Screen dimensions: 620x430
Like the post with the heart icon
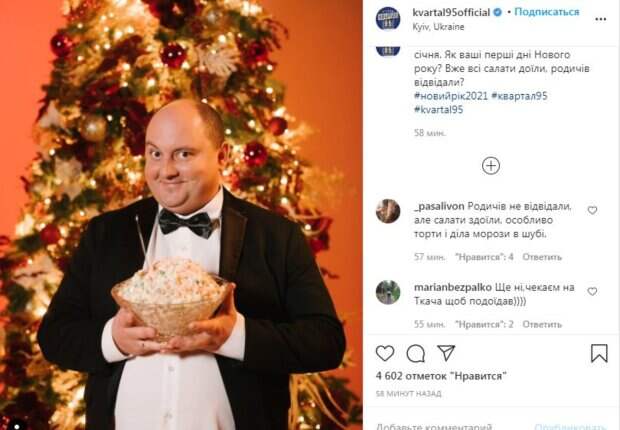click(x=385, y=353)
